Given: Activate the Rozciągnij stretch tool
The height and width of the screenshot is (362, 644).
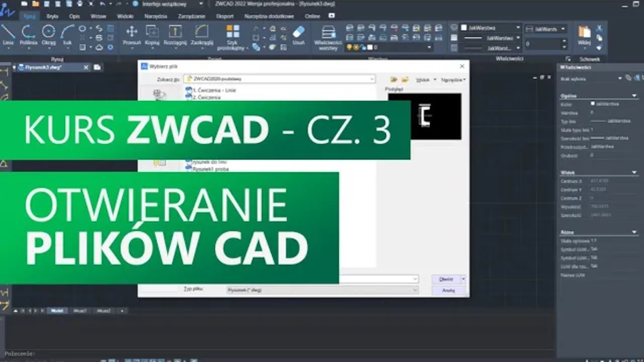Looking at the screenshot, I should pos(175,35).
